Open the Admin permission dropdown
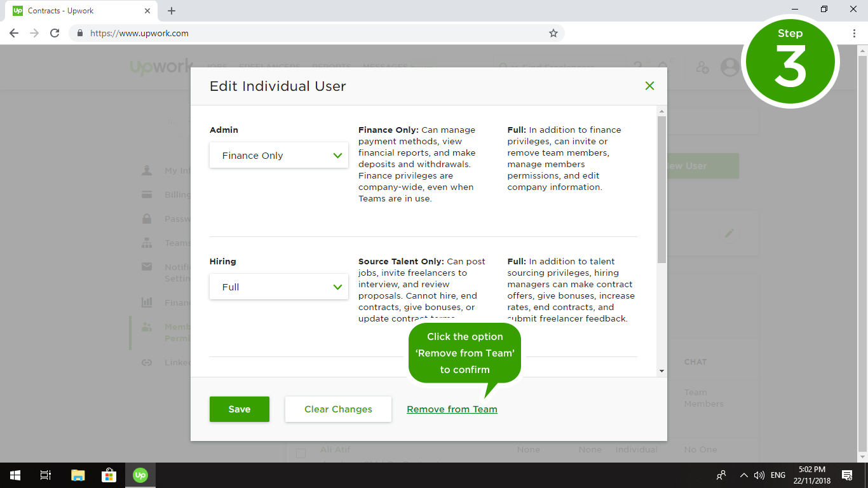Viewport: 868px width, 488px height. tap(278, 156)
